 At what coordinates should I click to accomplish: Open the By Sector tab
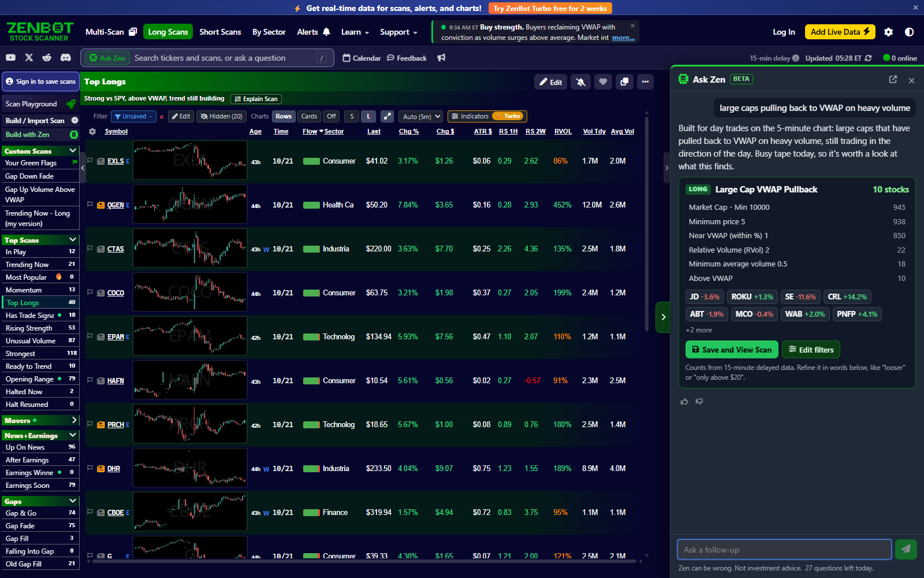pyautogui.click(x=269, y=32)
